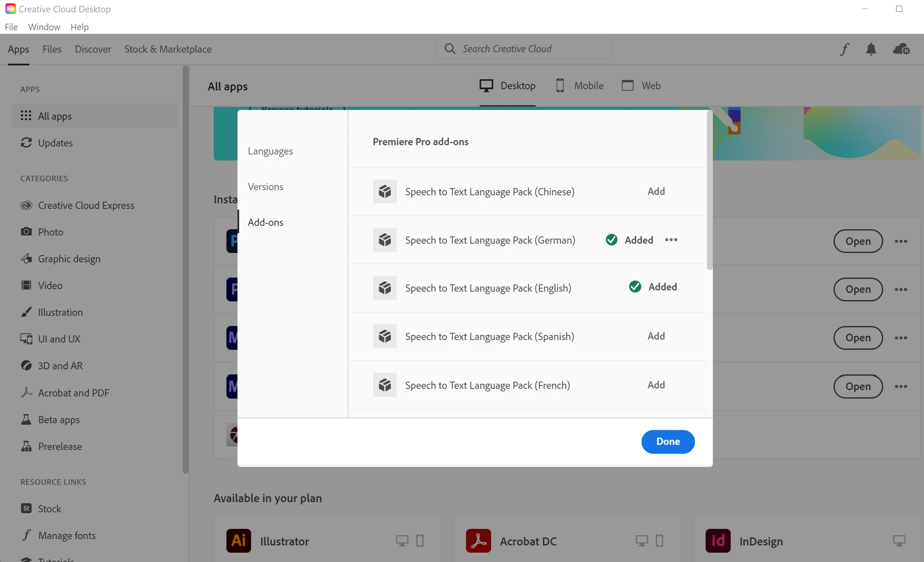Switch to the Versions tab in dialog
This screenshot has width=924, height=562.
point(266,187)
